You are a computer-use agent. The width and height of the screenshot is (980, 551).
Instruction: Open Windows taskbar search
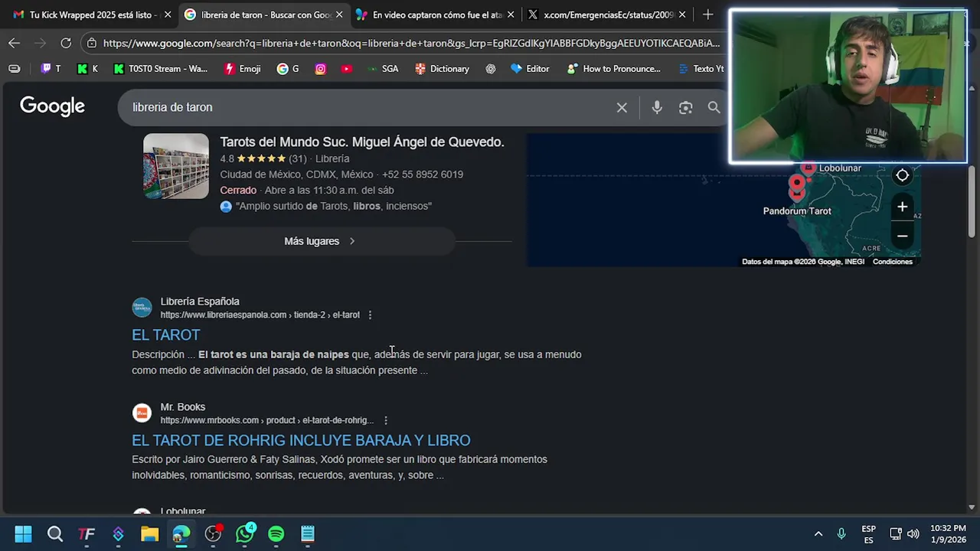(55, 534)
